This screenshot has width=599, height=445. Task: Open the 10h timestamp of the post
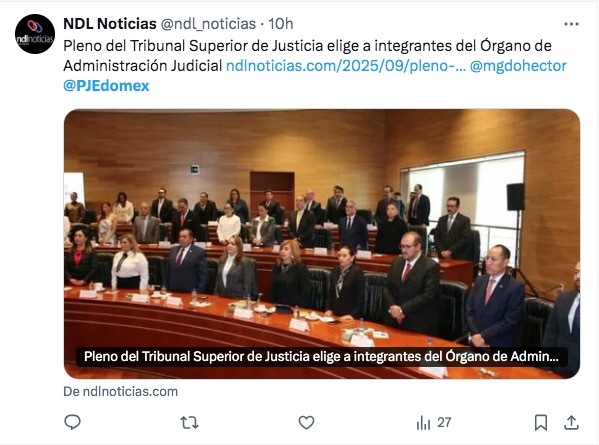point(281,24)
